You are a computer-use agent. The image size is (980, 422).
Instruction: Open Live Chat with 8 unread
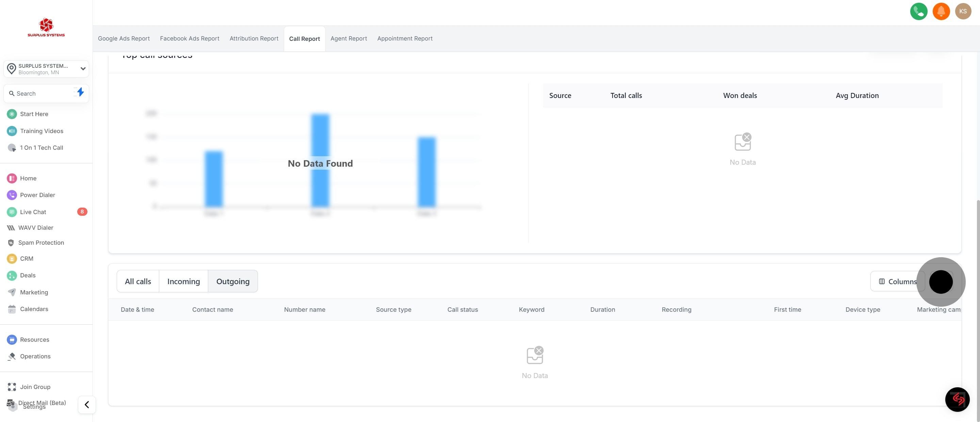point(33,212)
